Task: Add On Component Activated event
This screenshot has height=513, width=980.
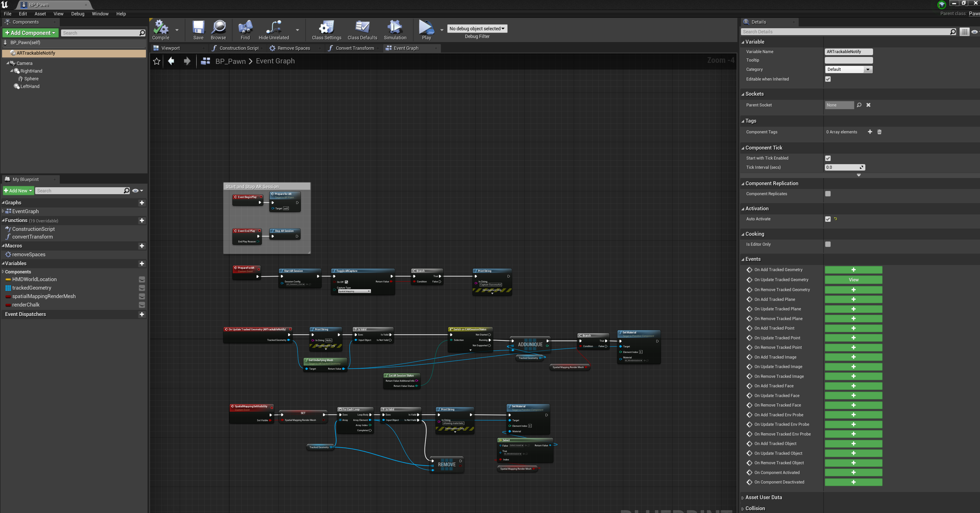Action: coord(853,472)
